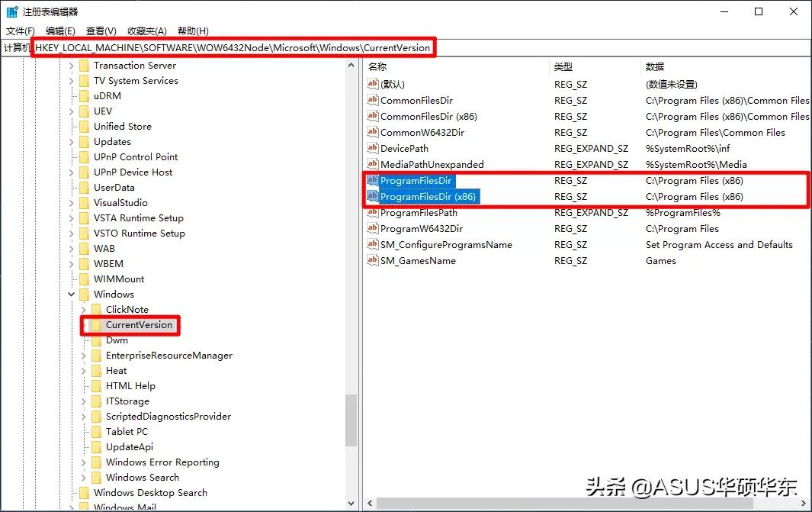Select the SM_GamesName string icon
Viewport: 812px width, 512px height.
click(x=373, y=260)
